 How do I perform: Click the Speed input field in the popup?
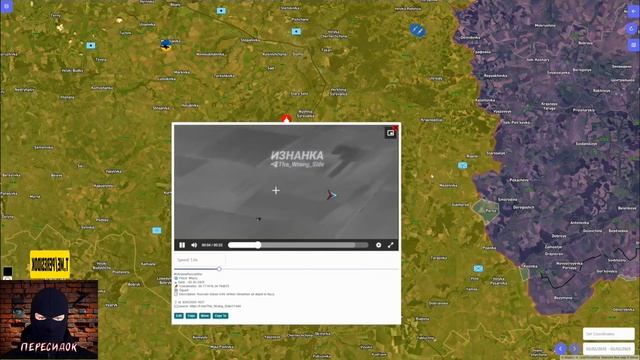tap(200, 260)
